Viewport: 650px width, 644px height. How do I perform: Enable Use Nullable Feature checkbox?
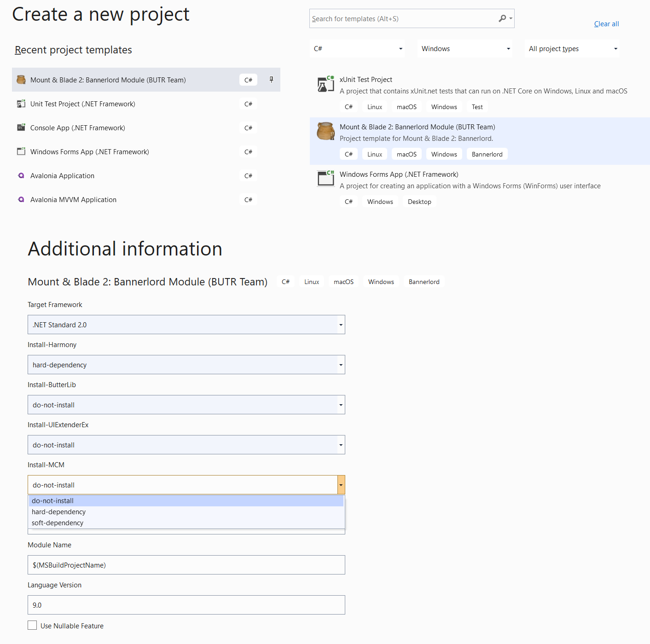click(x=32, y=625)
